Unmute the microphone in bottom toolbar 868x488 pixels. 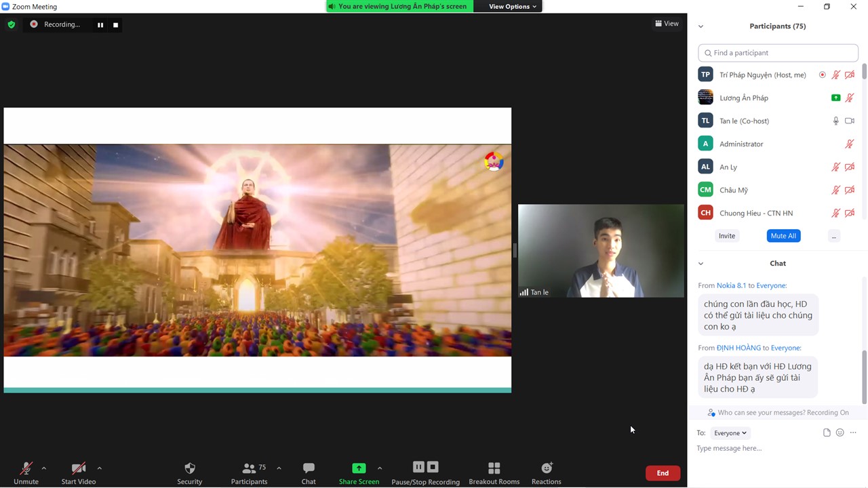tap(26, 473)
